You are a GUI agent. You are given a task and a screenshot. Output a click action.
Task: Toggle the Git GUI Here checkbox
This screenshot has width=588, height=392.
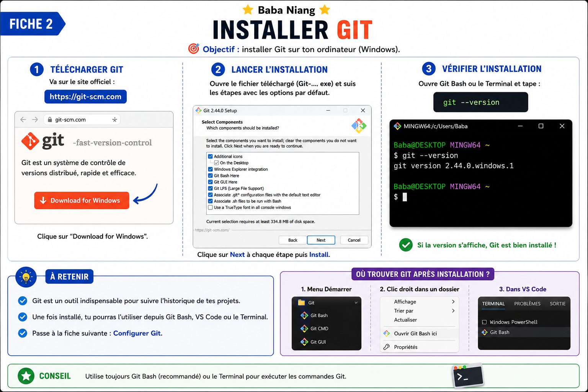coord(210,182)
